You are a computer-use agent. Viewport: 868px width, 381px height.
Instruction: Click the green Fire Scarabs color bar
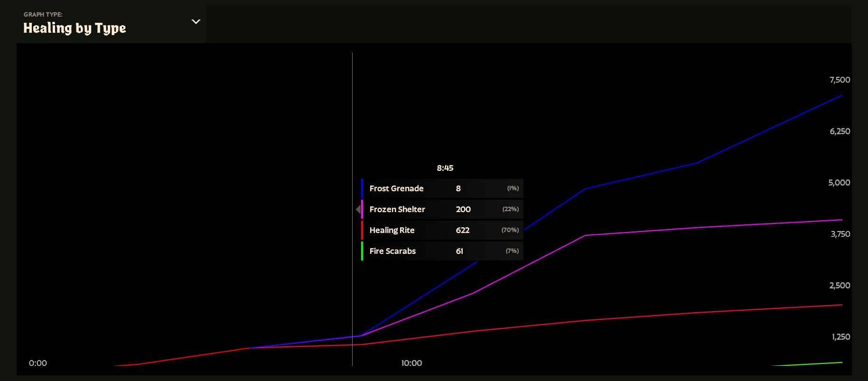[362, 251]
